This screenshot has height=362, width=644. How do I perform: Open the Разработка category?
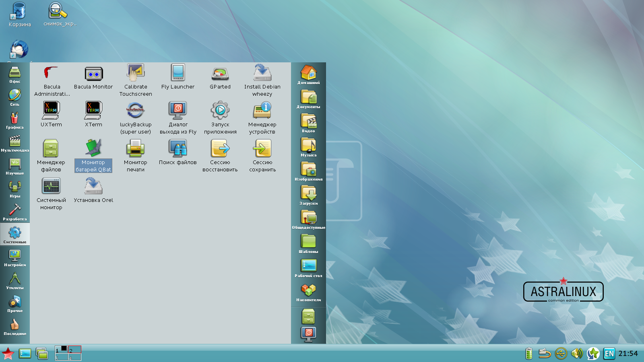pos(15,212)
